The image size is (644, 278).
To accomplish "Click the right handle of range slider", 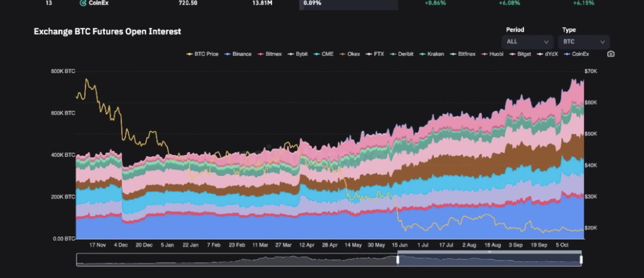I will (x=581, y=259).
